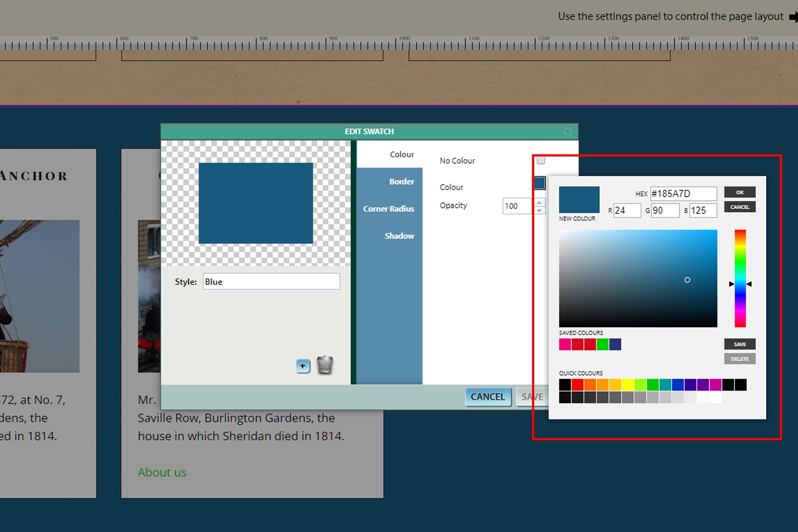Add a new style with the plus icon
The image size is (798, 532).
point(302,366)
